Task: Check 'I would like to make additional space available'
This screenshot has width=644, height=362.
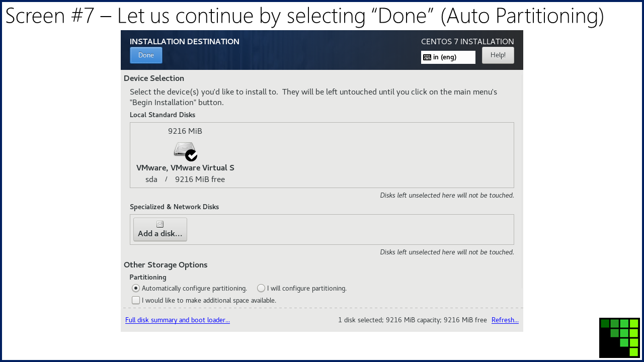Action: pyautogui.click(x=136, y=300)
